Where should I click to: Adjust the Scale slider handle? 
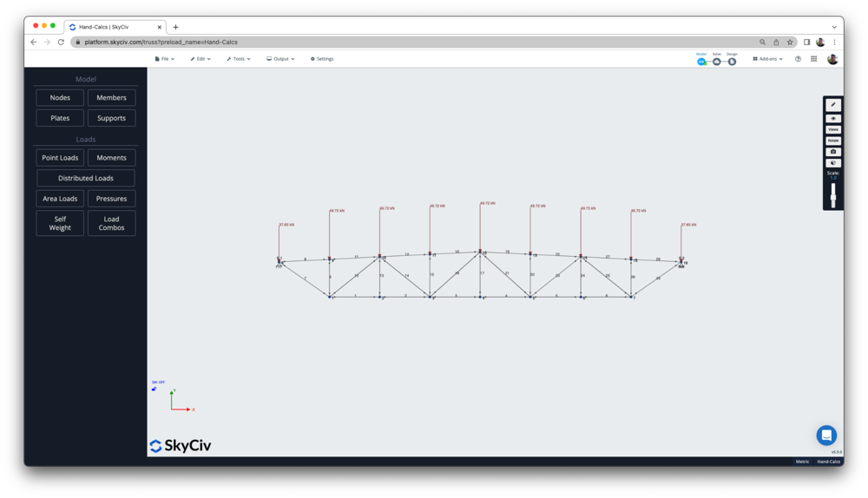point(833,199)
